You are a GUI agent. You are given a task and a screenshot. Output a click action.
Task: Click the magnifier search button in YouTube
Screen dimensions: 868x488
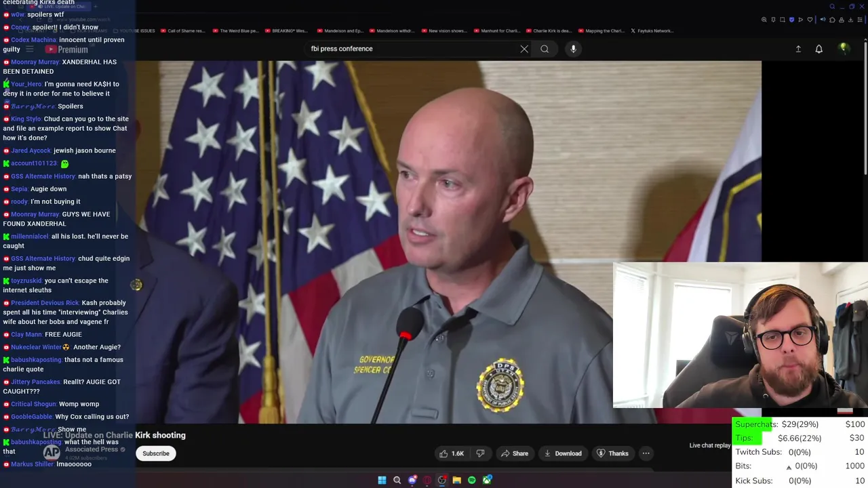(545, 49)
